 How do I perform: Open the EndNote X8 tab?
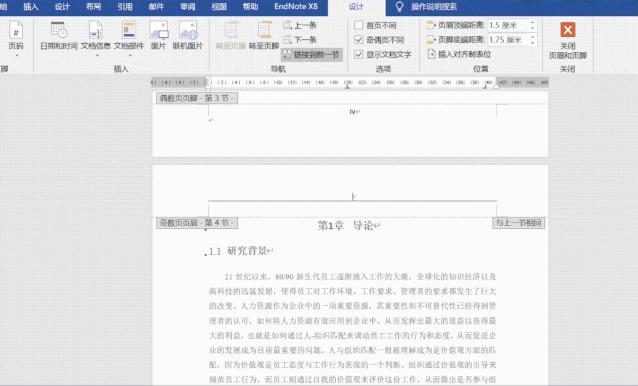[x=296, y=7]
